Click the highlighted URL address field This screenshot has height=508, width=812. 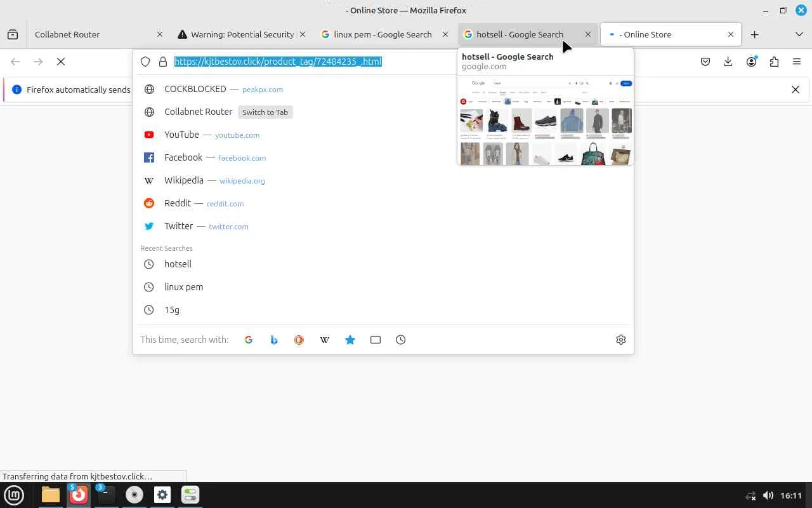click(278, 62)
